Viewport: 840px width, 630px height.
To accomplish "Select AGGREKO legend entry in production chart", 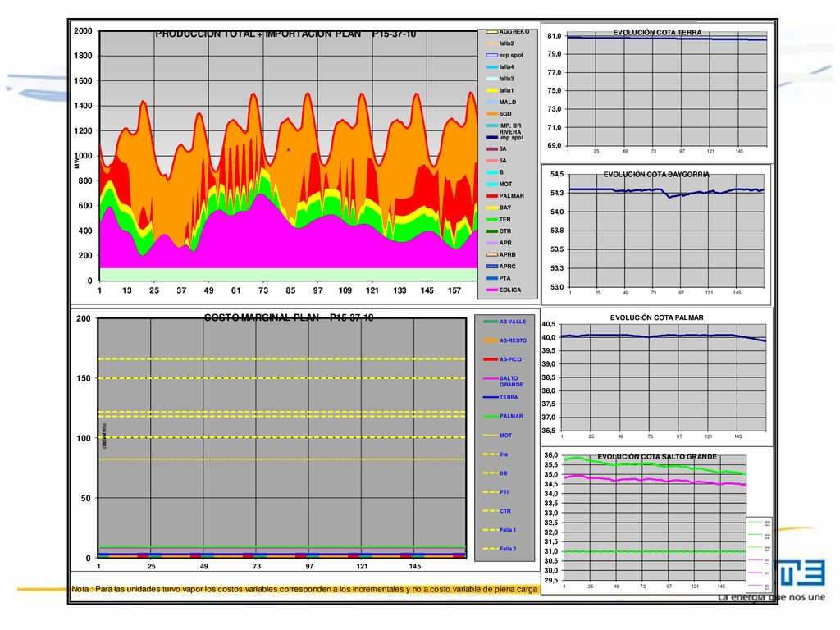I will 507,32.
